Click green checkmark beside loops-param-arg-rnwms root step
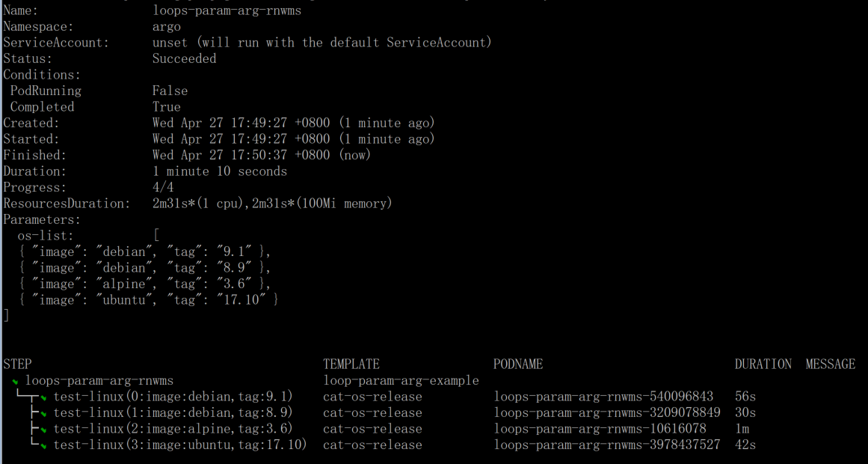 (x=14, y=382)
